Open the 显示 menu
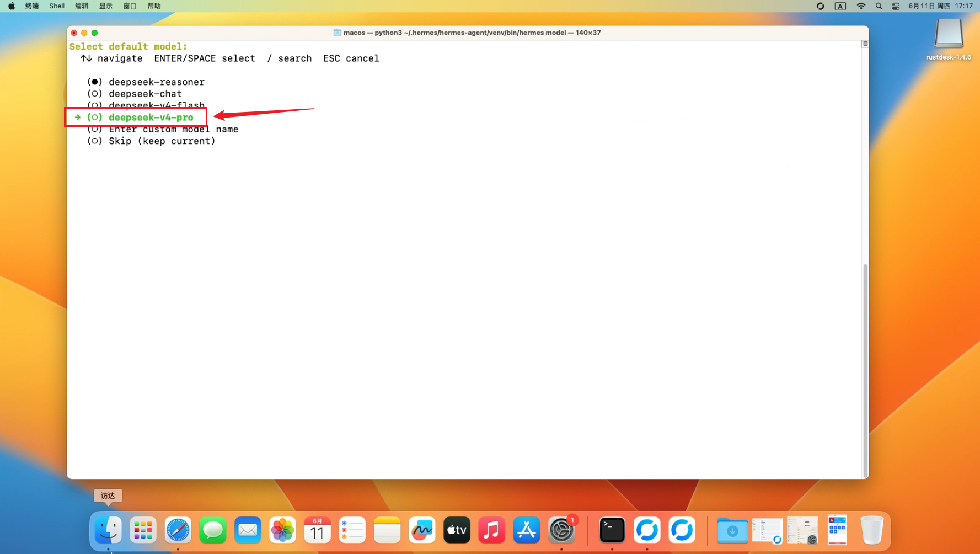 pos(105,6)
